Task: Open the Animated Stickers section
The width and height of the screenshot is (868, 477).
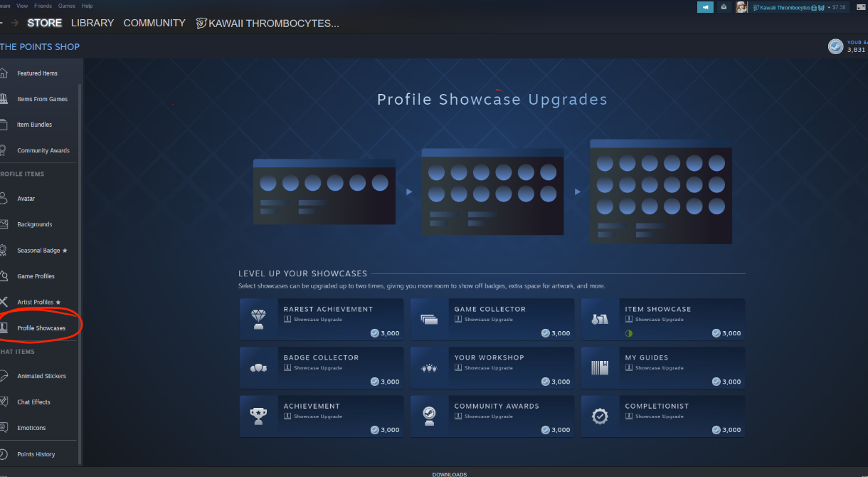Action: (x=40, y=376)
